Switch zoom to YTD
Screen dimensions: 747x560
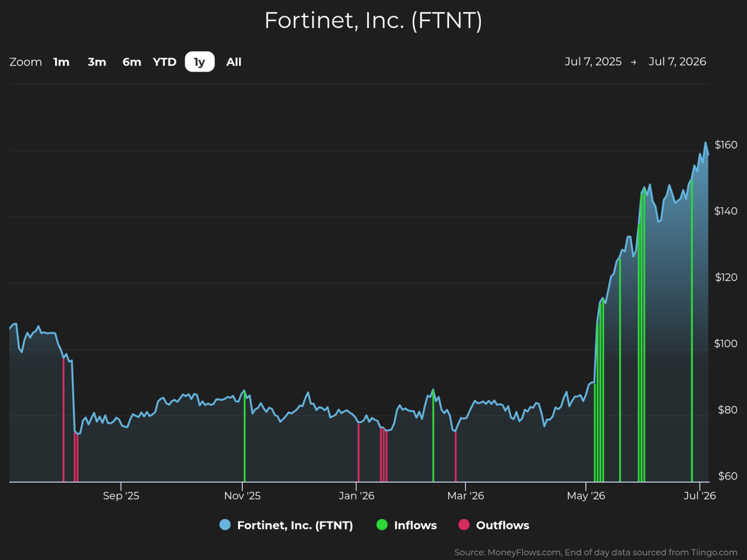(x=165, y=62)
